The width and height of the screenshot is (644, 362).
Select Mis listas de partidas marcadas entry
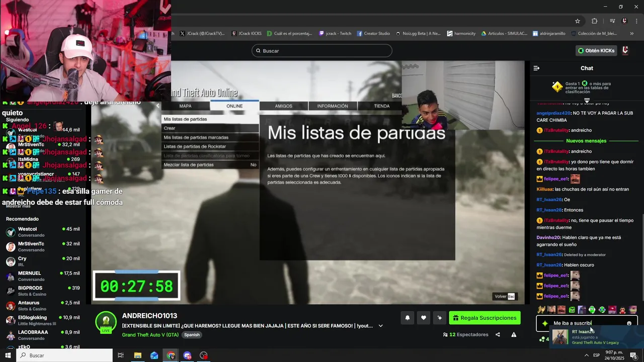[210, 137]
